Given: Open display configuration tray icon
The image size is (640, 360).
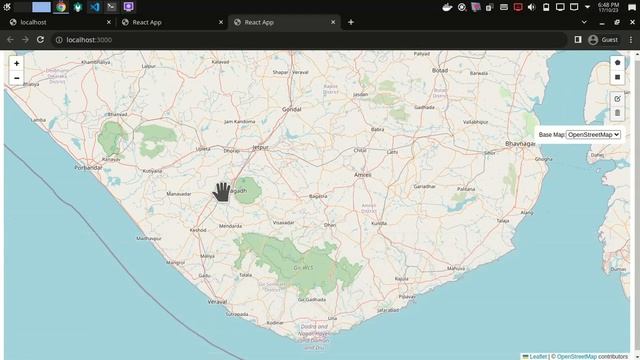Looking at the screenshot, I should coord(560,7).
